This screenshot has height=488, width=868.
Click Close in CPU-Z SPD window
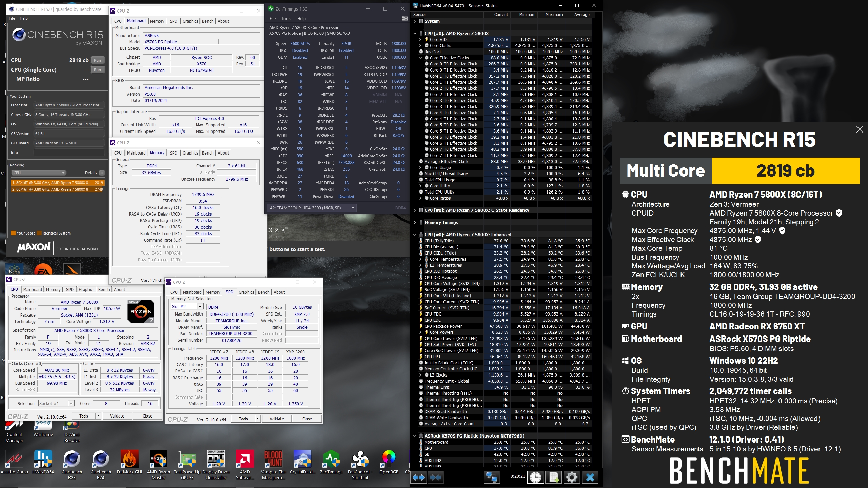pyautogui.click(x=307, y=419)
